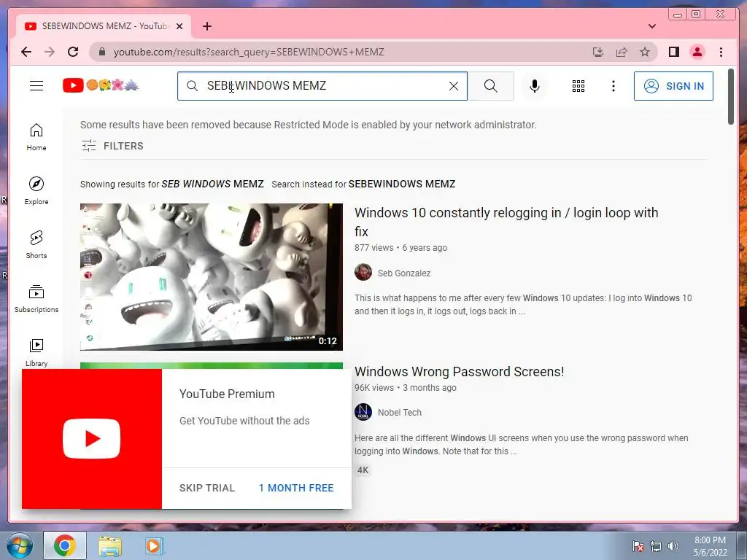
Task: Open the YouTube hamburger guide menu
Action: click(x=36, y=86)
